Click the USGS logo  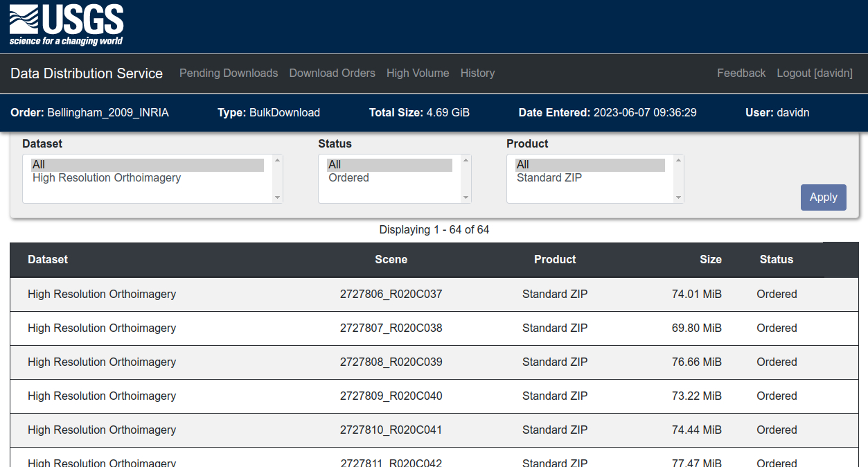tap(67, 26)
